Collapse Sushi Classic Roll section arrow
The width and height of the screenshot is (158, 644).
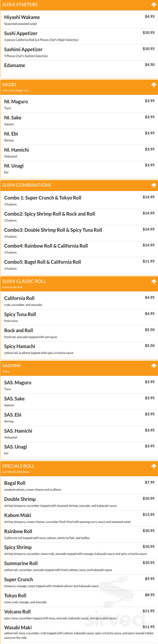(154, 281)
